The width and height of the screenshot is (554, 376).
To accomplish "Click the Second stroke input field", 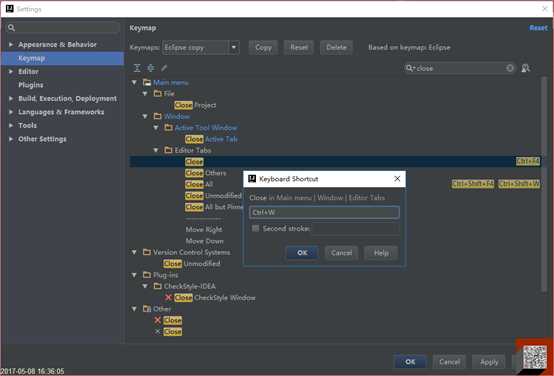I will point(356,228).
